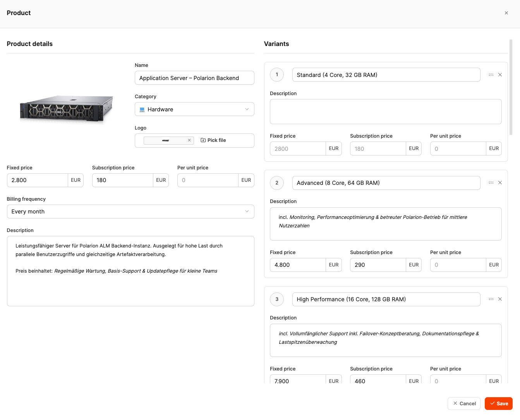Click variant 1 Per unit price field
Viewport: 520px width, 420px height.
pos(458,149)
